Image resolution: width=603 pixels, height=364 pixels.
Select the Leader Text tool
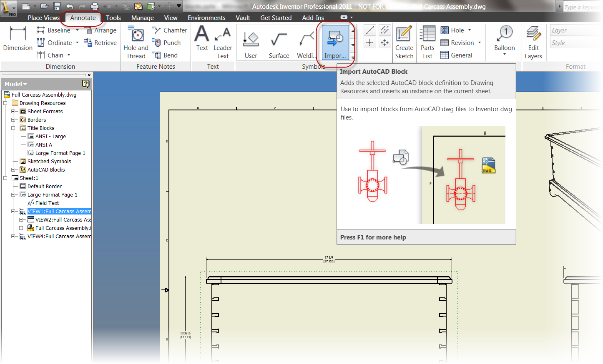(x=223, y=42)
